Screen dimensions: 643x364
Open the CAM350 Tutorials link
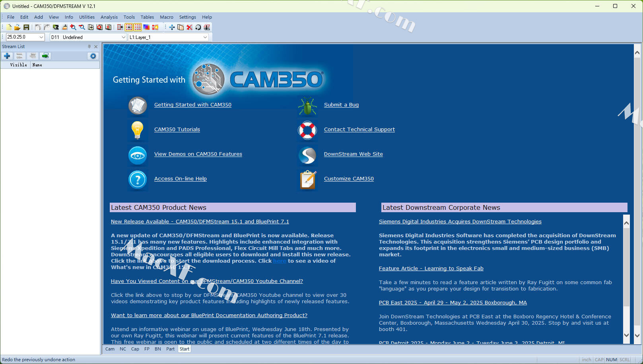pyautogui.click(x=177, y=130)
